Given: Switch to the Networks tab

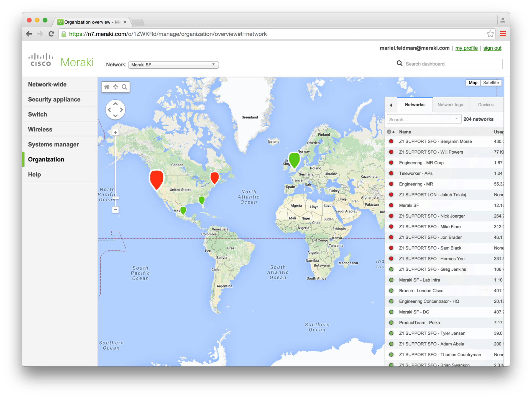Looking at the screenshot, I should 415,105.
